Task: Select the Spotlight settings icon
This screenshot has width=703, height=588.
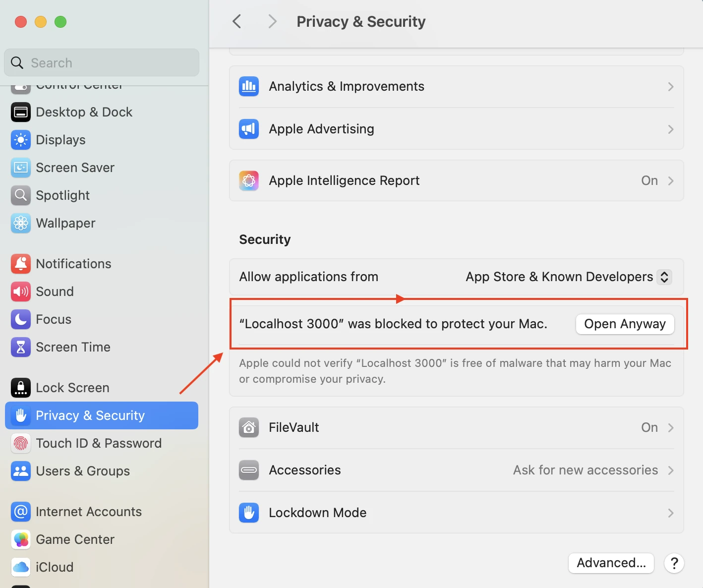Action: [20, 195]
